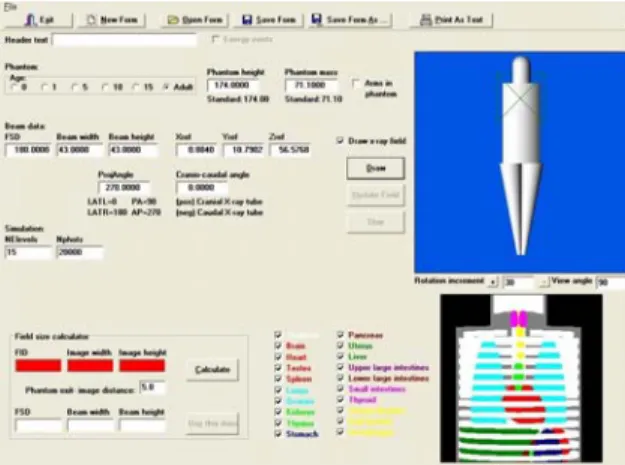Click the Open Form button
Viewport: 625px width, 465px height.
click(195, 20)
